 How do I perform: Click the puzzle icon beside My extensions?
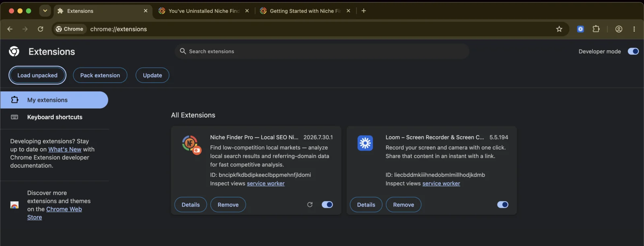(x=14, y=100)
